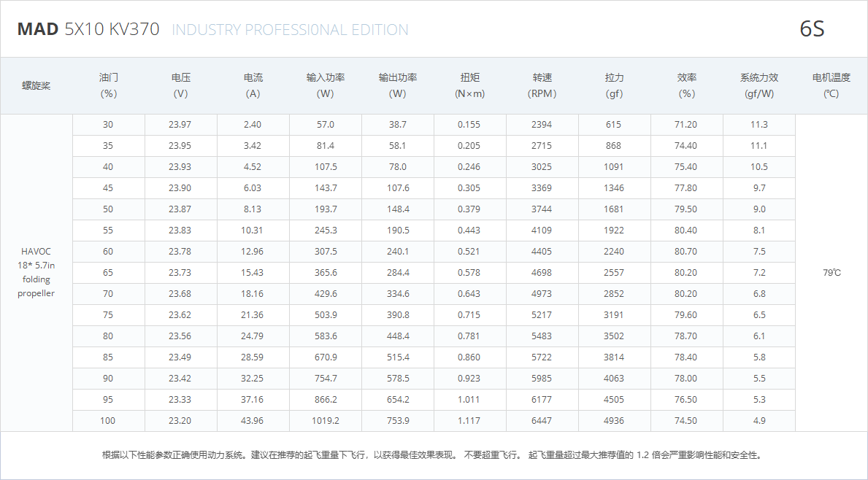Select torque cell 0.923

pos(469,379)
